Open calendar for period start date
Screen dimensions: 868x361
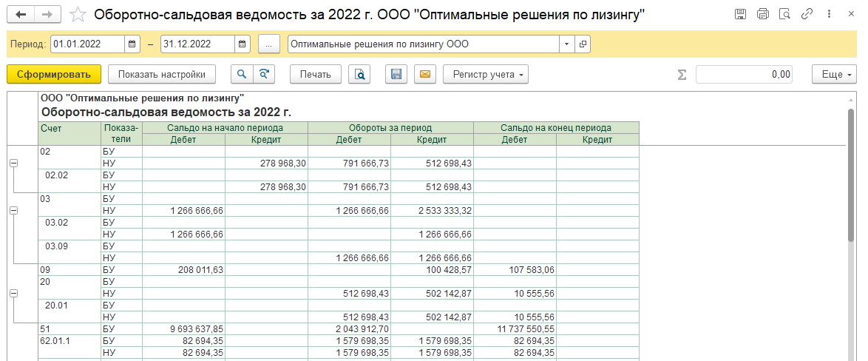click(132, 44)
